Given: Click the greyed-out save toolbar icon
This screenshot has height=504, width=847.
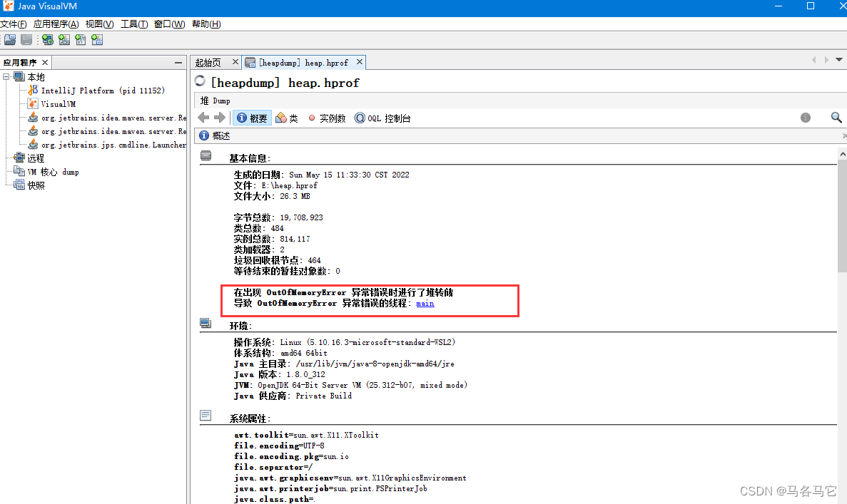Looking at the screenshot, I should pos(26,39).
